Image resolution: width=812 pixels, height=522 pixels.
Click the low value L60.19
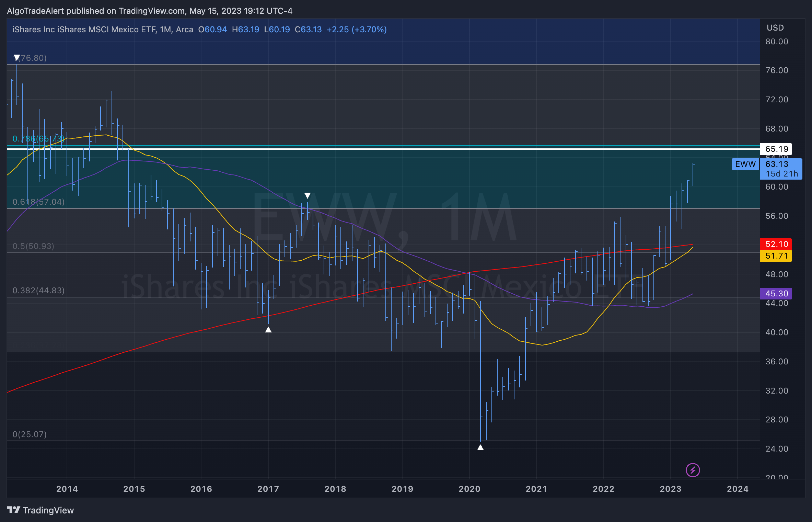pyautogui.click(x=277, y=30)
